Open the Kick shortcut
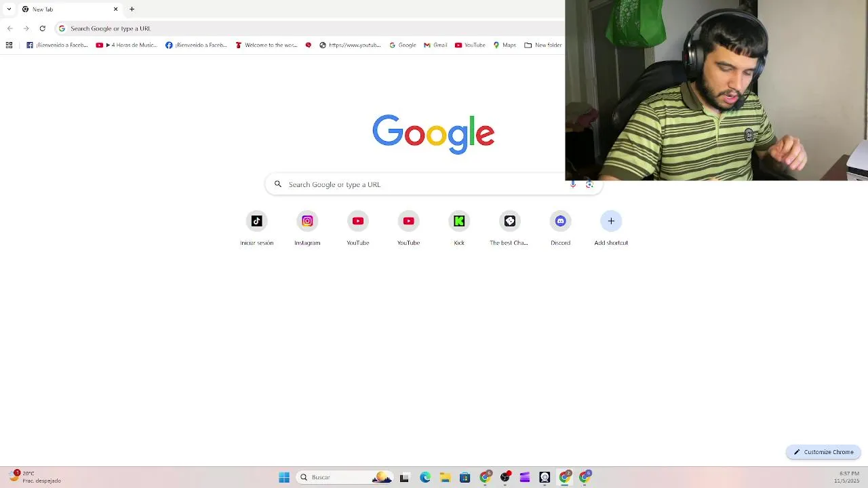Viewport: 868px width, 488px height. tap(459, 228)
